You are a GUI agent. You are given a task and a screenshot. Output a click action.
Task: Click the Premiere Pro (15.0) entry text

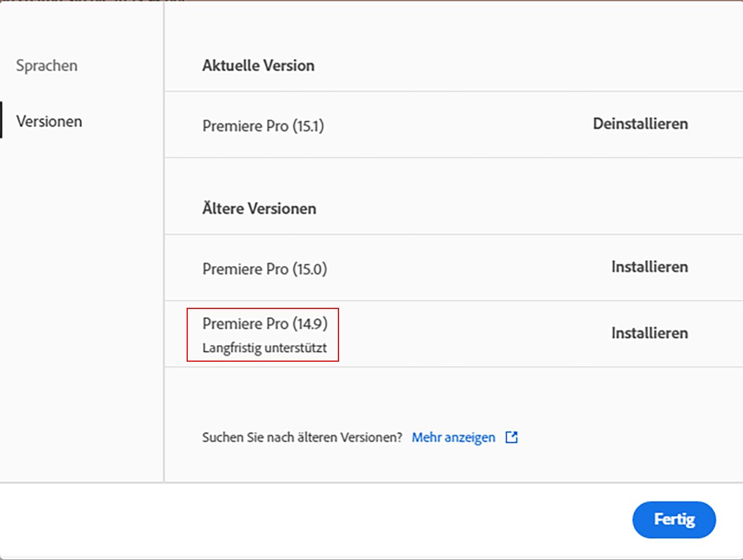point(265,269)
